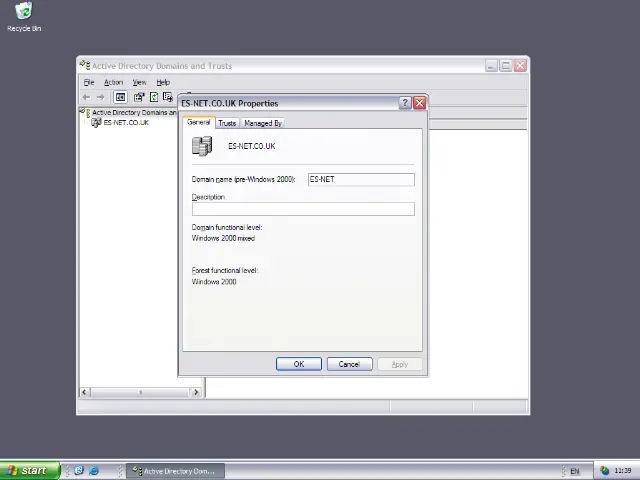Click the Cancel button
Screen dimensions: 640x480
[x=349, y=364]
